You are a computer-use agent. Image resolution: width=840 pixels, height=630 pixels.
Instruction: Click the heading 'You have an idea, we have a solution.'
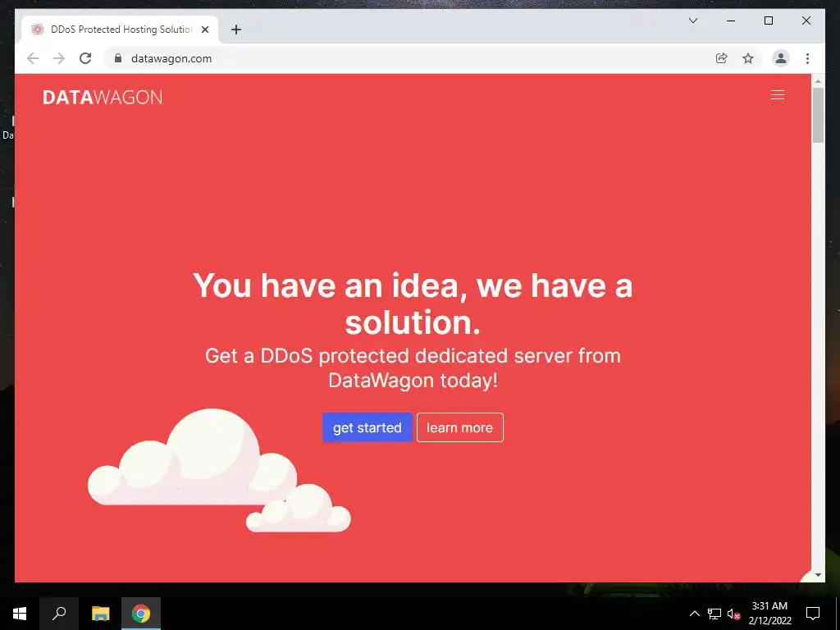click(413, 304)
